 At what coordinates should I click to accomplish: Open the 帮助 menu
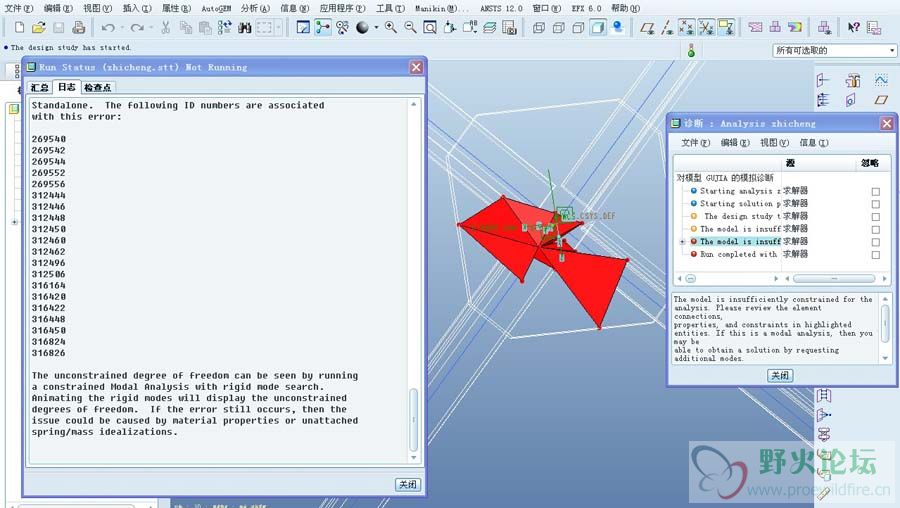(625, 8)
